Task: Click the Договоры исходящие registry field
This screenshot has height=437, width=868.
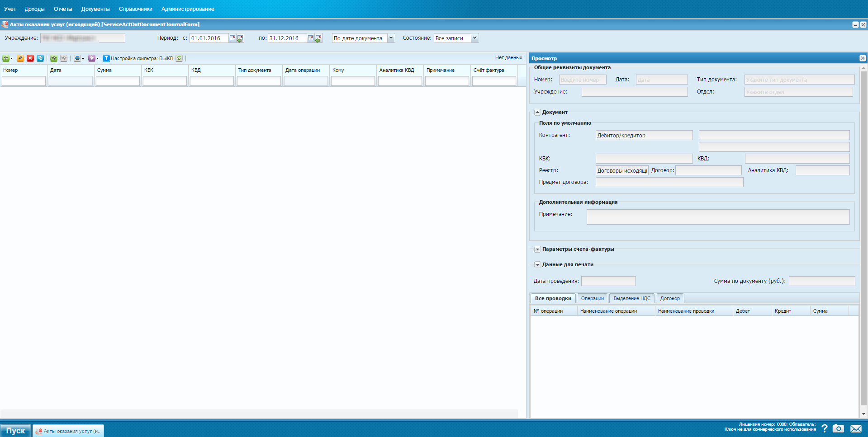Action: pyautogui.click(x=622, y=170)
